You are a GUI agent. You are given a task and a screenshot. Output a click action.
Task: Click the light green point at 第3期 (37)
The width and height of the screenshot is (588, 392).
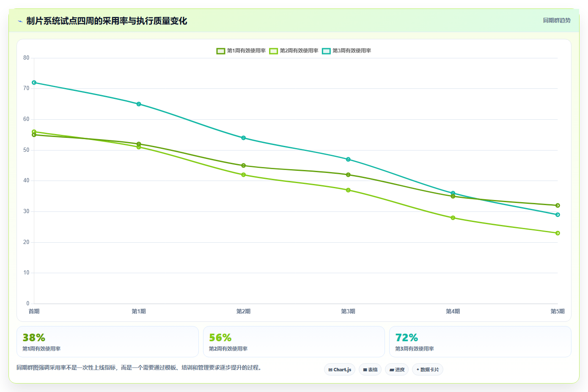[348, 190]
